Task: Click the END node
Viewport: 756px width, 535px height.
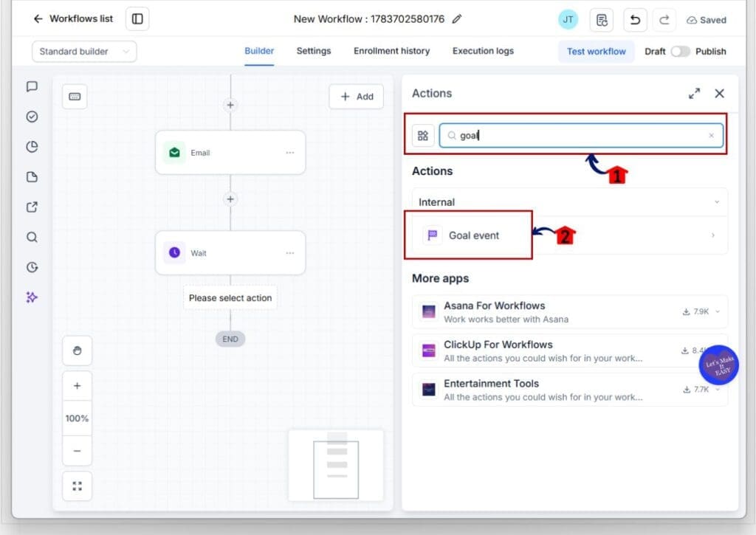Action: pyautogui.click(x=230, y=339)
